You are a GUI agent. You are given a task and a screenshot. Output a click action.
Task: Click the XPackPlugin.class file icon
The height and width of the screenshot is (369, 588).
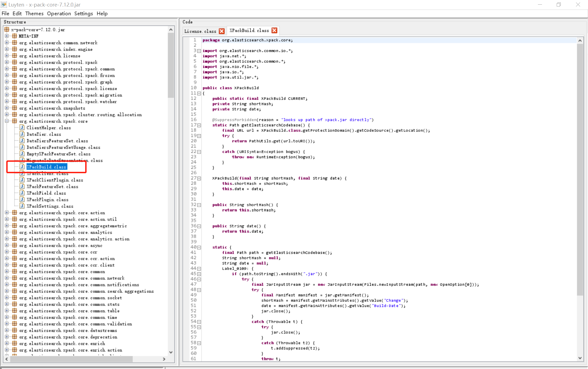pos(22,199)
